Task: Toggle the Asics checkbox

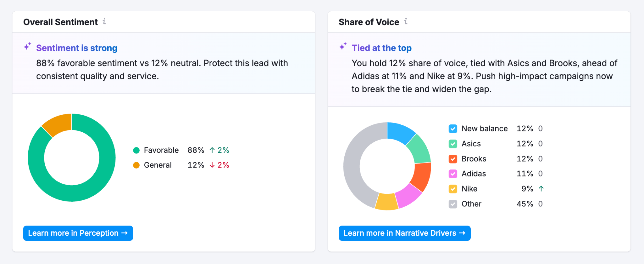Action: point(453,144)
